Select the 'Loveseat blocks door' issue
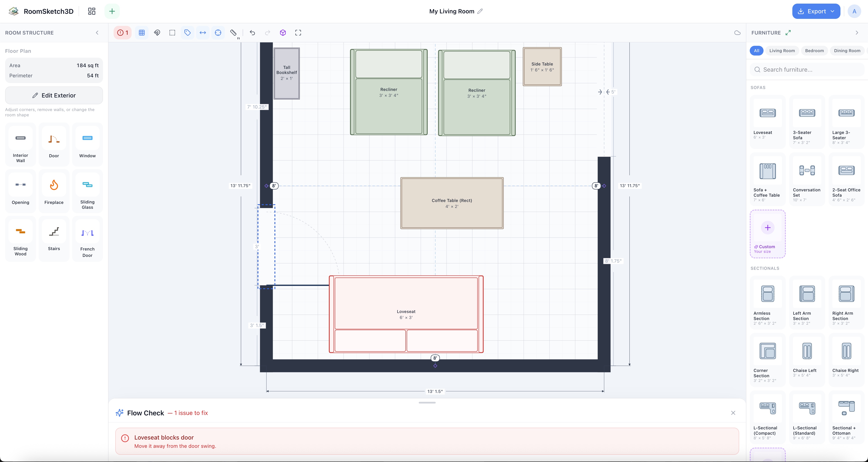The width and height of the screenshot is (868, 462). (427, 441)
